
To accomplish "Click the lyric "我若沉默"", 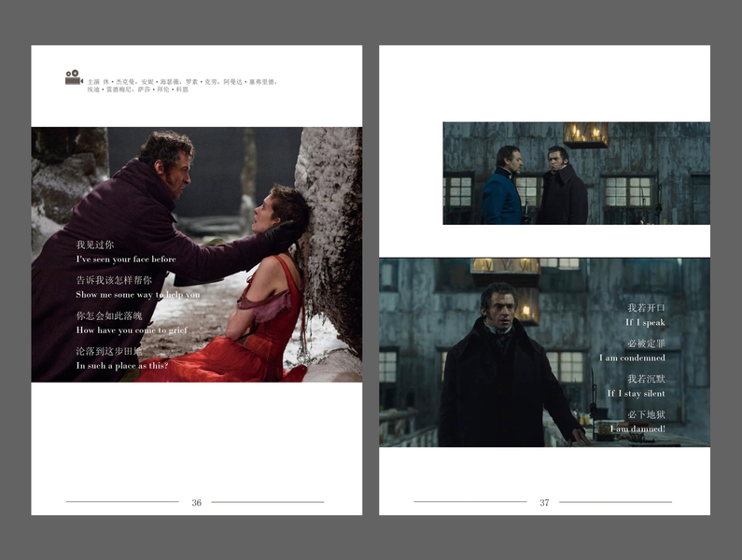I will (647, 379).
